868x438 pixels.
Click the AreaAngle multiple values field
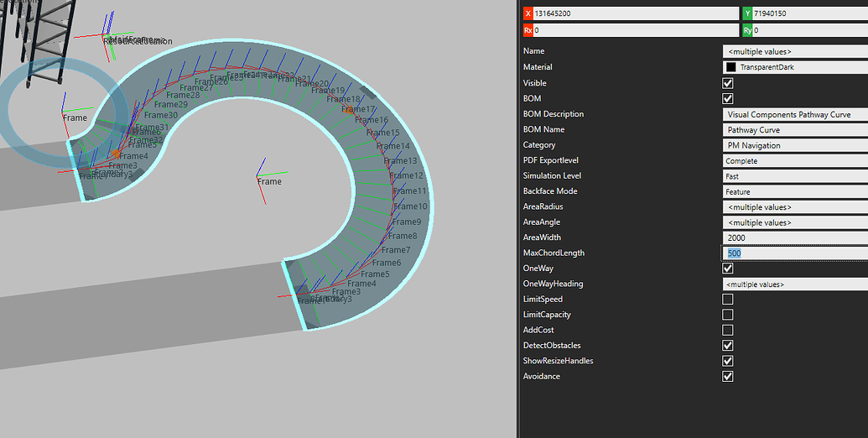pos(795,222)
